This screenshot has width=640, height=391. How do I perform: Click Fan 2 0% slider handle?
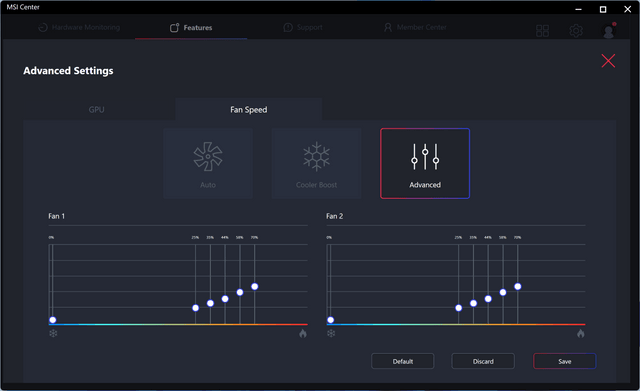[x=331, y=320]
